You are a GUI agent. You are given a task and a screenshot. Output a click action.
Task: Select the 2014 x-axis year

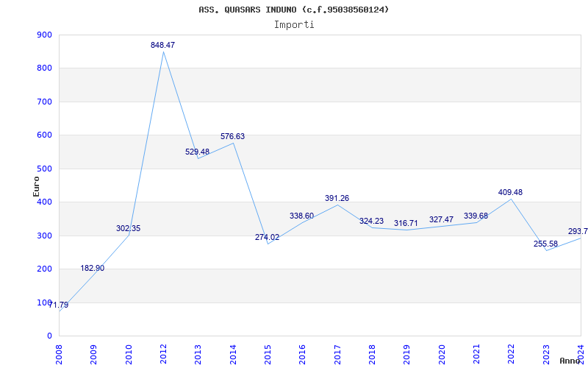click(233, 354)
